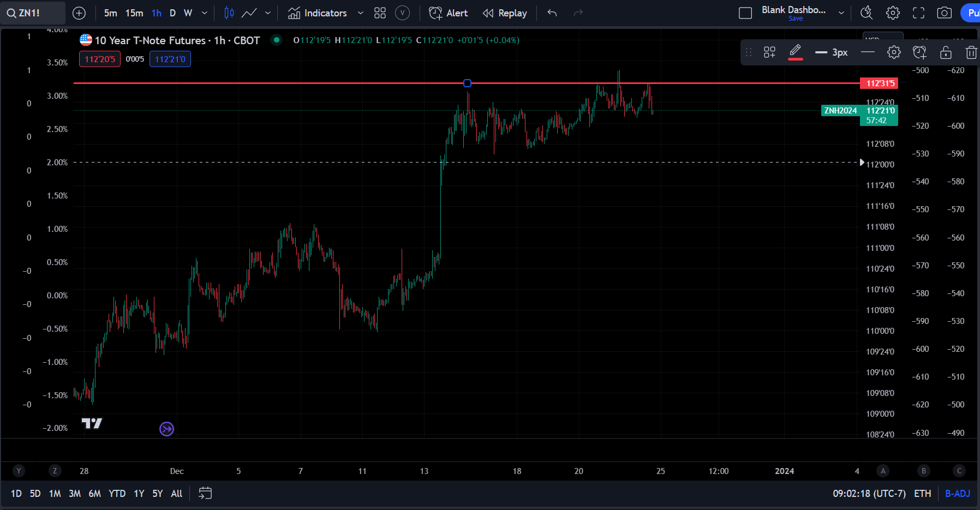Save the Blank Dashboard layout
The image size is (980, 510).
[x=796, y=19]
